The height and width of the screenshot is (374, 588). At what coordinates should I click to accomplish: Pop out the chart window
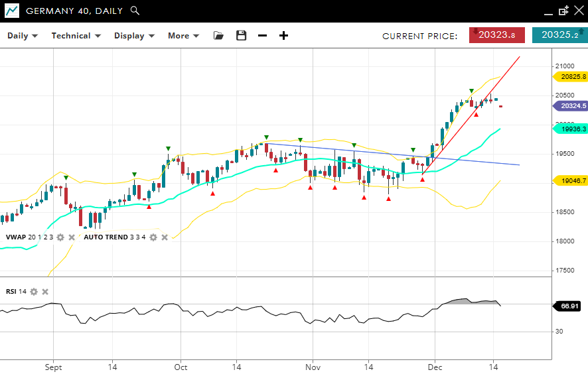pyautogui.click(x=563, y=11)
